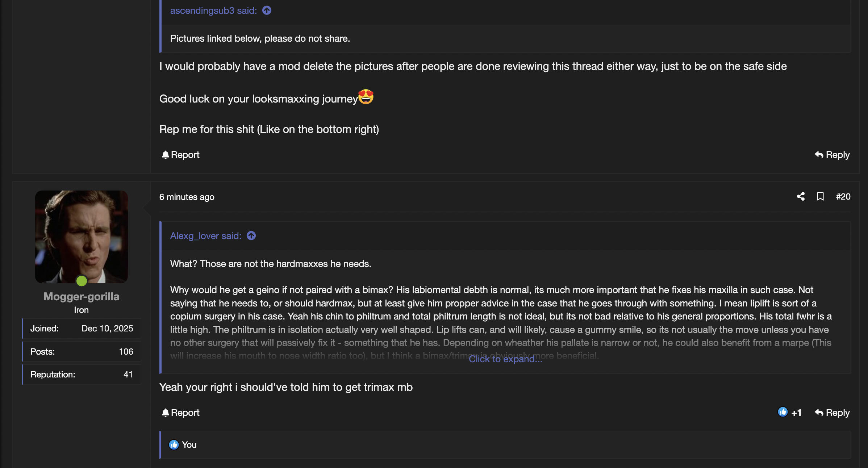
Task: Click the bell Report icon on post #20
Action: pyautogui.click(x=166, y=413)
